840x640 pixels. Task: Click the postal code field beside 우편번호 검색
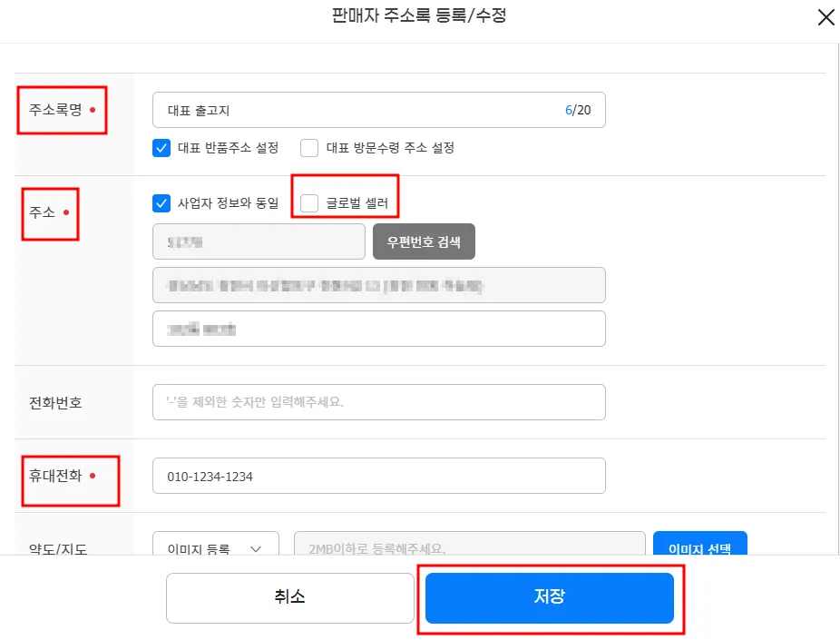coord(259,241)
